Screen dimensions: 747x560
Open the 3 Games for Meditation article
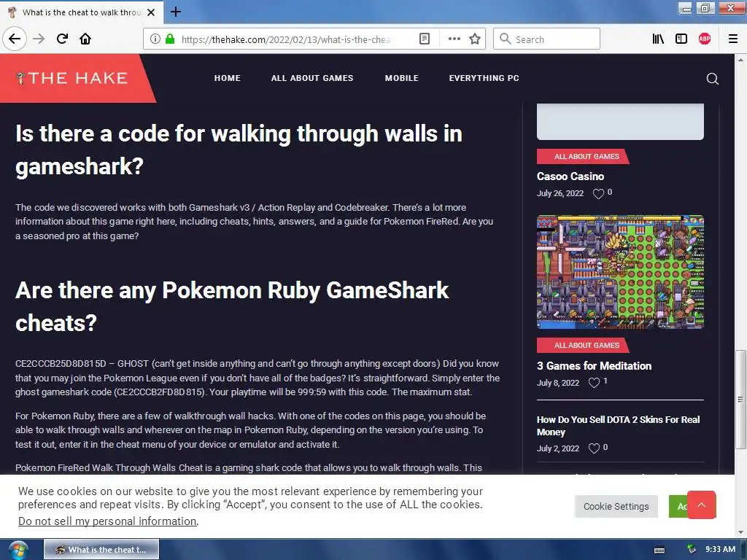(594, 366)
